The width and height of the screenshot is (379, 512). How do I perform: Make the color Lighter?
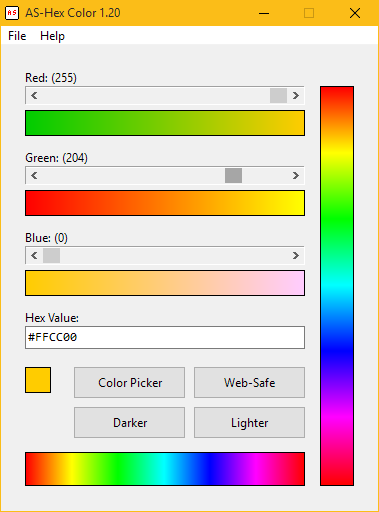pyautogui.click(x=249, y=423)
